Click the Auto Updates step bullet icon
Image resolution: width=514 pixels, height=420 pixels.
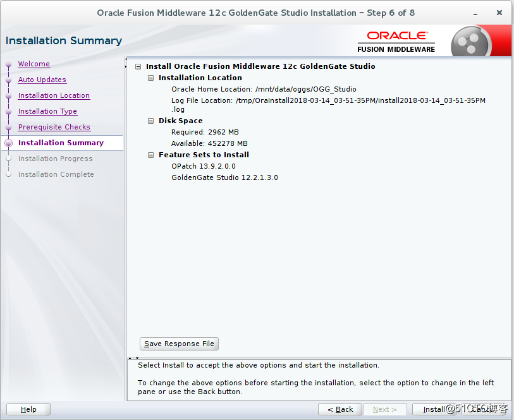tap(9, 80)
